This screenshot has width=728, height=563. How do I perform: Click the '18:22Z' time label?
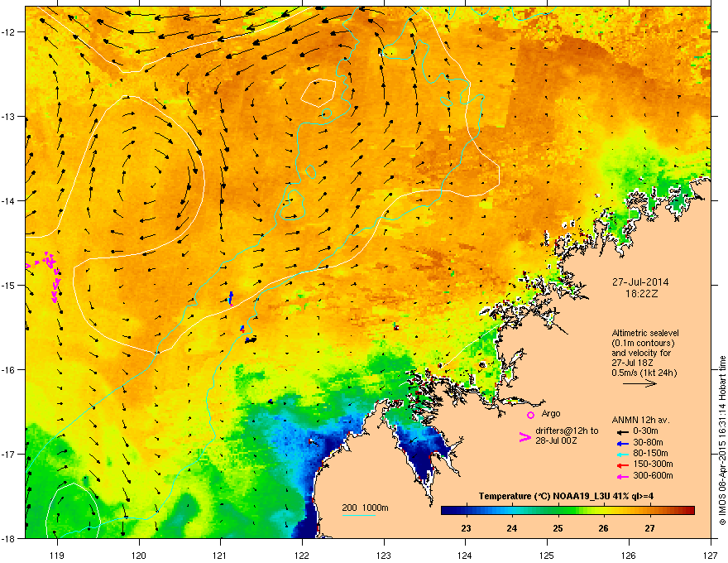tap(641, 294)
